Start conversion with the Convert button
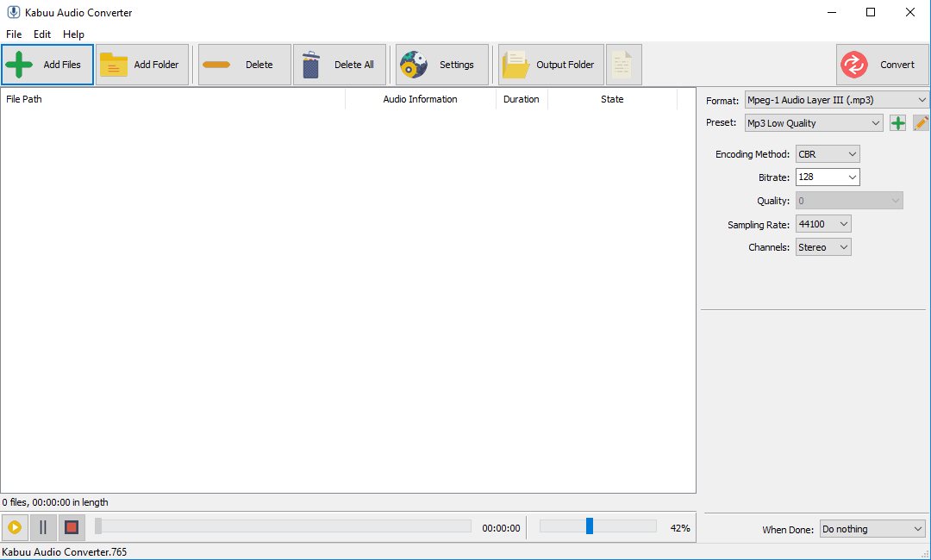The image size is (931, 560). click(x=882, y=65)
